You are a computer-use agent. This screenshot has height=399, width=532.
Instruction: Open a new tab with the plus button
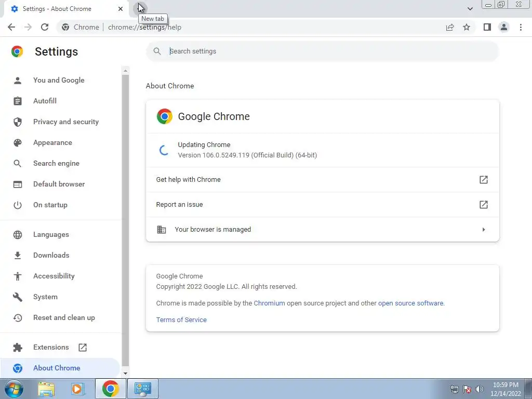141,8
